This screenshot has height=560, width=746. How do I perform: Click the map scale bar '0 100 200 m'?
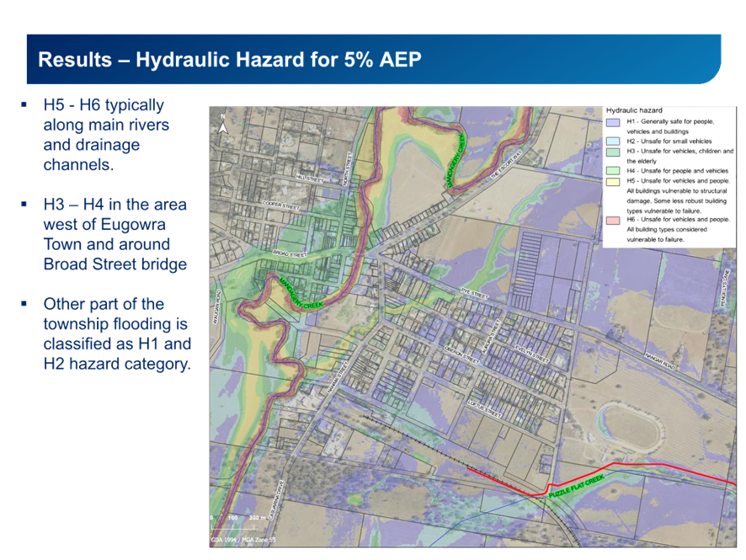pyautogui.click(x=239, y=523)
